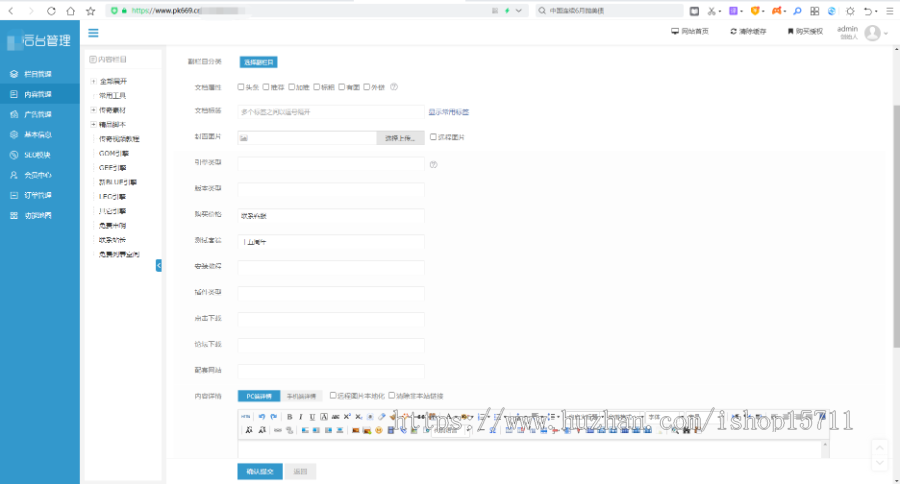Open 订单管理 in the left sidebar
Viewport: 900px width, 484px height.
click(x=40, y=195)
